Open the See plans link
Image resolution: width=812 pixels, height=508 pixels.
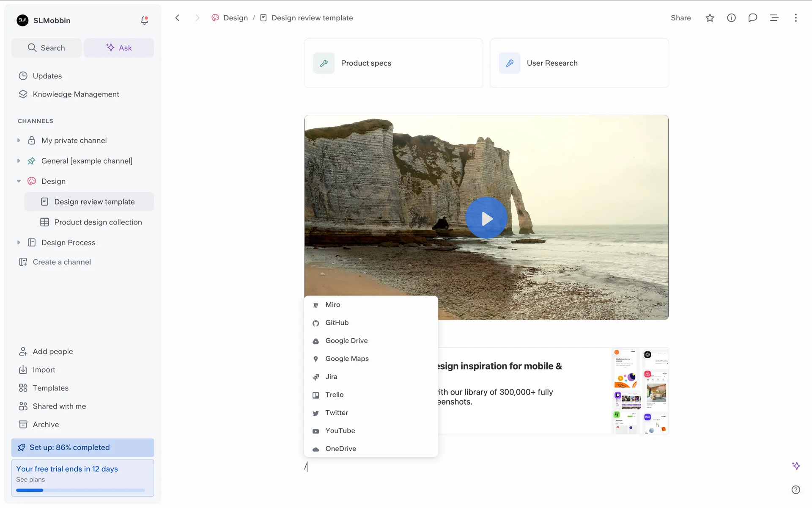30,480
